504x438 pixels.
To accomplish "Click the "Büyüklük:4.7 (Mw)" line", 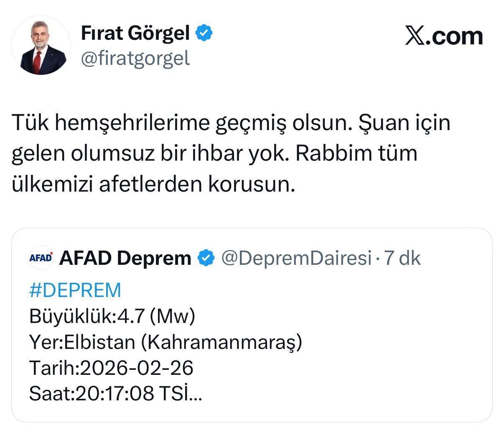I will 112,316.
